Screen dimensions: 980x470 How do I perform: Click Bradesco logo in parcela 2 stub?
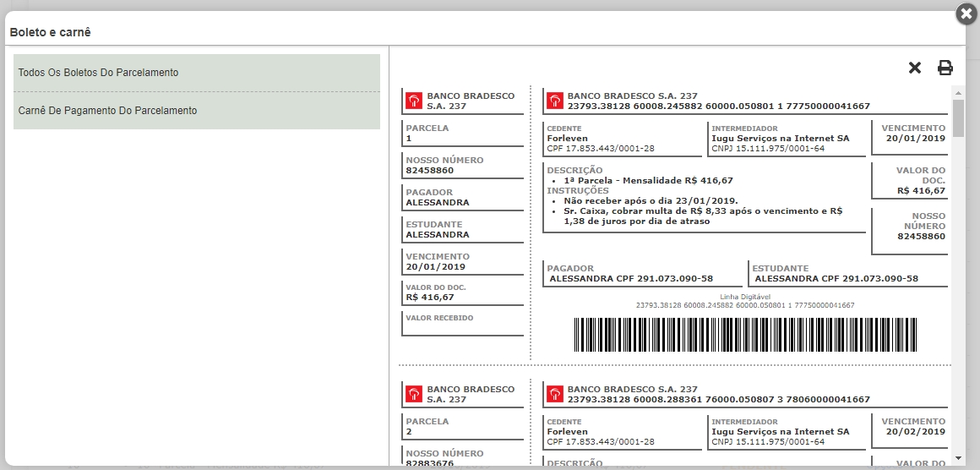coord(414,395)
